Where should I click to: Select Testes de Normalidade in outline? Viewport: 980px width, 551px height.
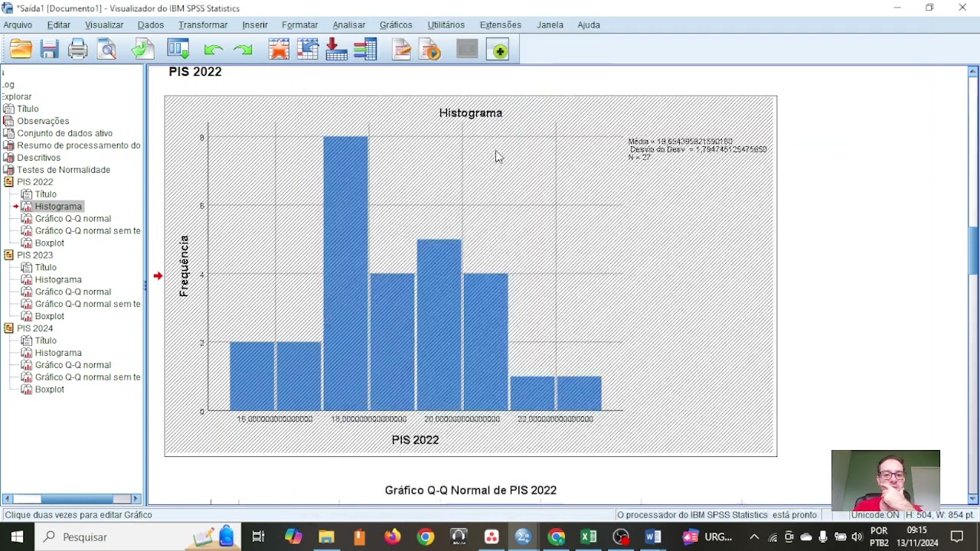click(64, 170)
